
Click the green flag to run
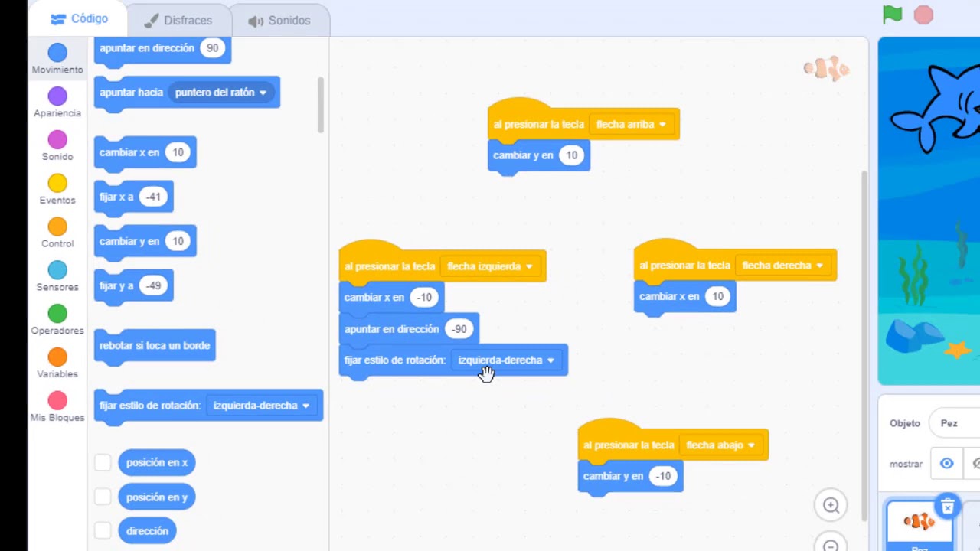point(893,15)
